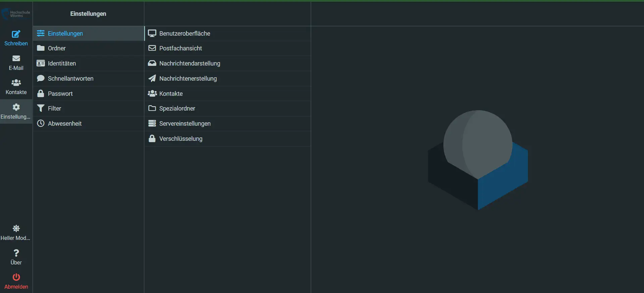Select the Passwort menu entry
The width and height of the screenshot is (644, 293).
60,94
